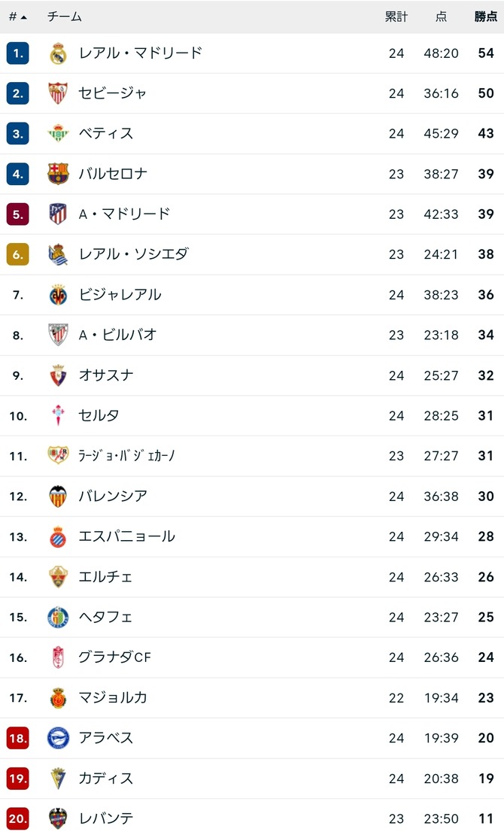Screen dimensions: 504x835
Task: Open the A・マドリード team link
Action: pos(125,214)
